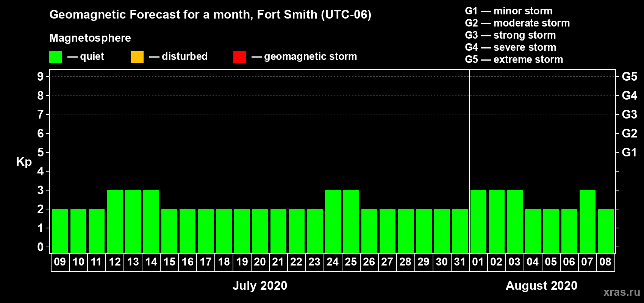The image size is (644, 303).
Task: Click date label 16 on the axis
Action: coord(188,262)
